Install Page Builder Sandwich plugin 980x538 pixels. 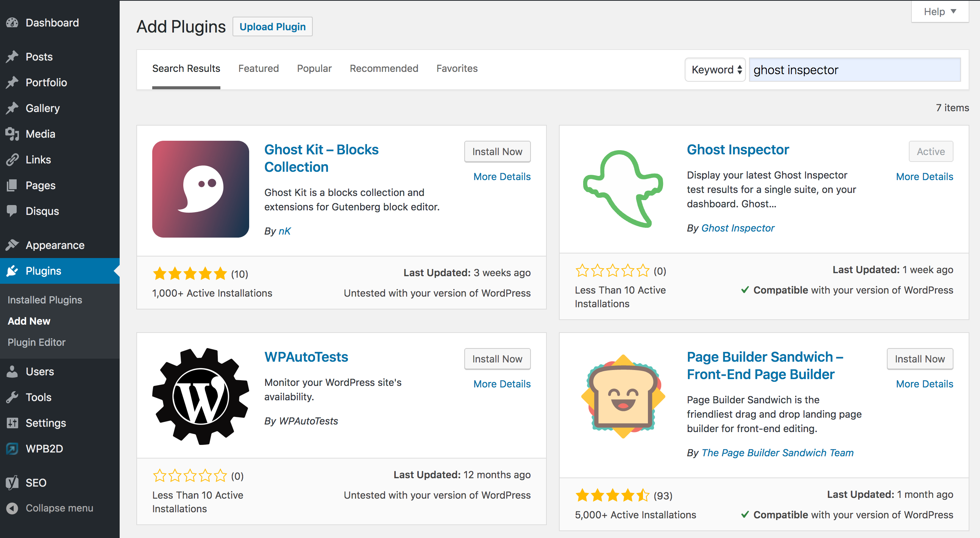tap(920, 359)
